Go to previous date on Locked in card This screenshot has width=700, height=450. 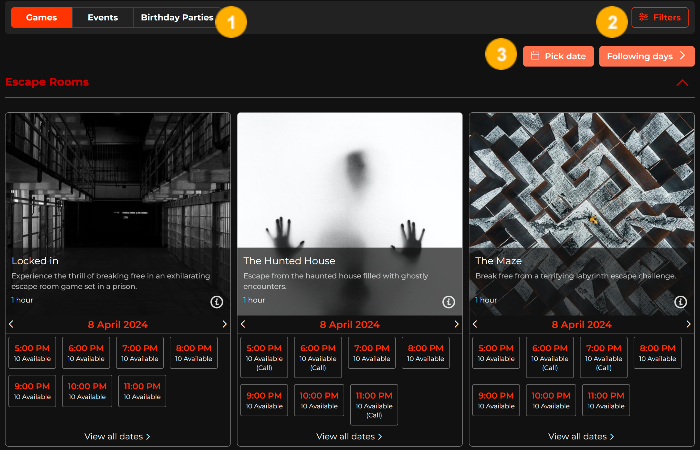(11, 324)
